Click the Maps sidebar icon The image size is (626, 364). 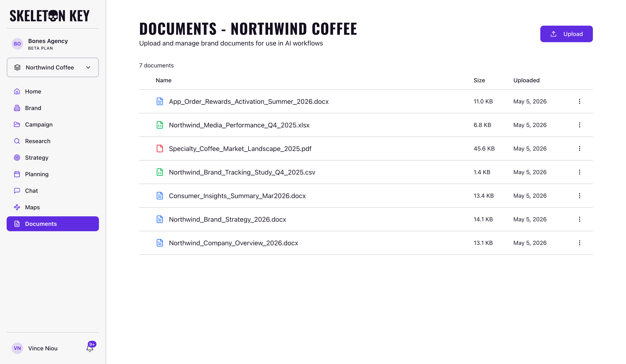point(17,207)
